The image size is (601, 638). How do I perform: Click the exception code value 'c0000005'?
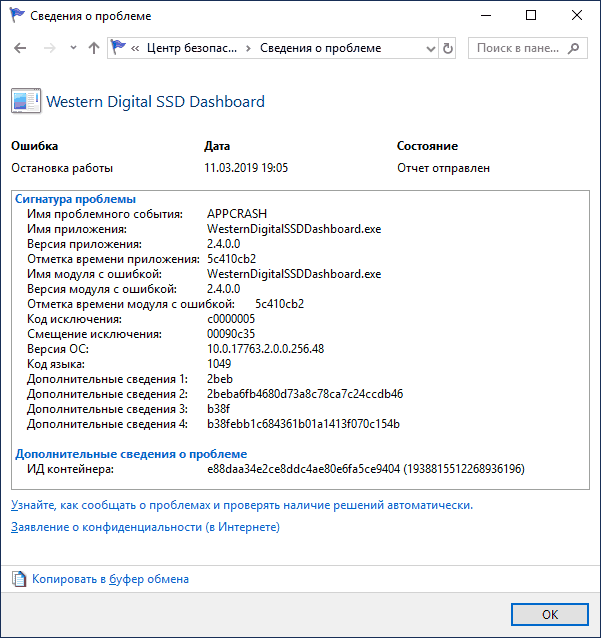[x=231, y=319]
